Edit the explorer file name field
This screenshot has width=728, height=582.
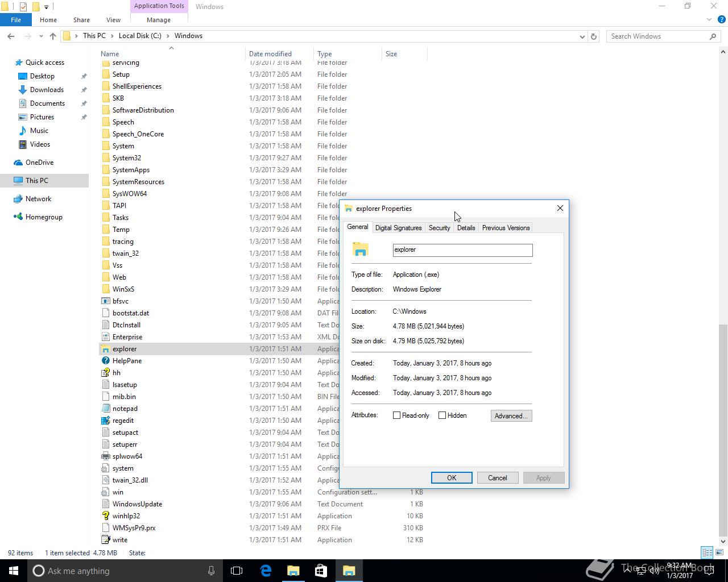[x=462, y=250]
